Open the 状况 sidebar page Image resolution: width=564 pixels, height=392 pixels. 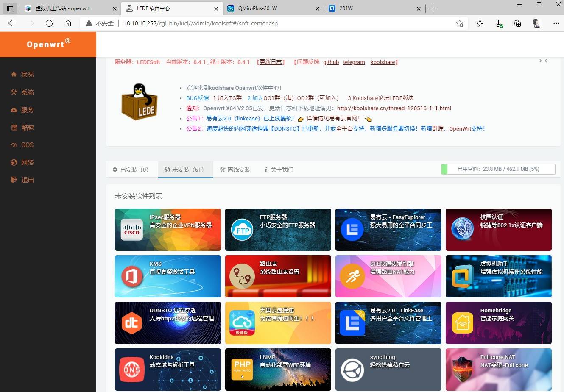coord(27,75)
